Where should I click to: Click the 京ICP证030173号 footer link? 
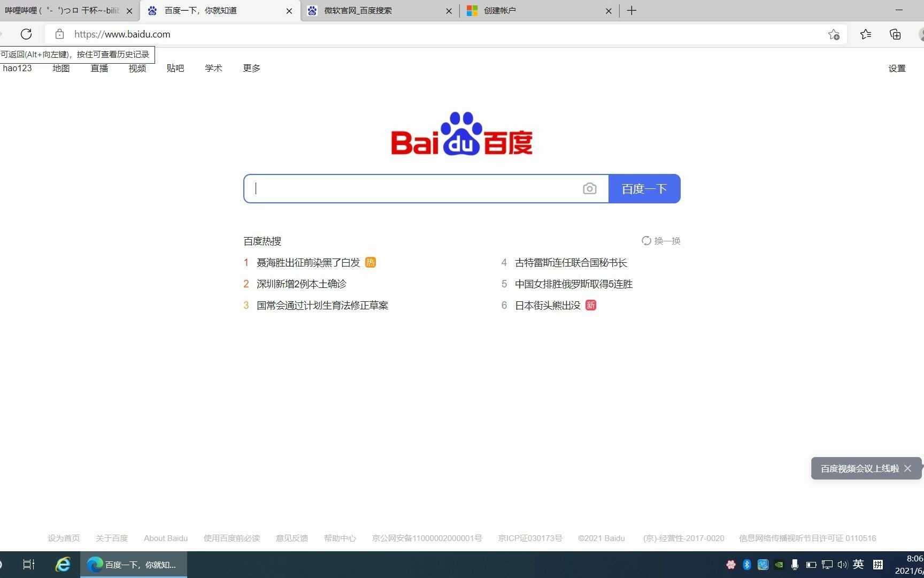tap(530, 538)
